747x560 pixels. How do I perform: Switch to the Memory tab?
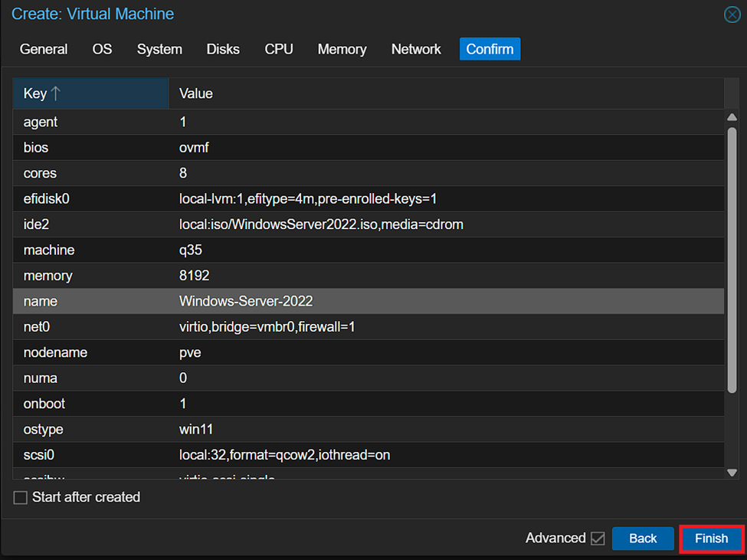(x=342, y=49)
